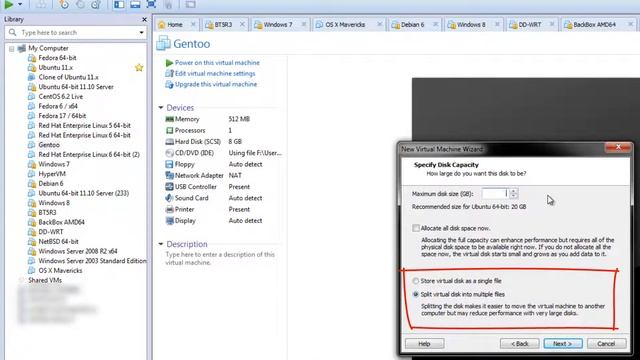Close the Debian 6 tab

436,24
